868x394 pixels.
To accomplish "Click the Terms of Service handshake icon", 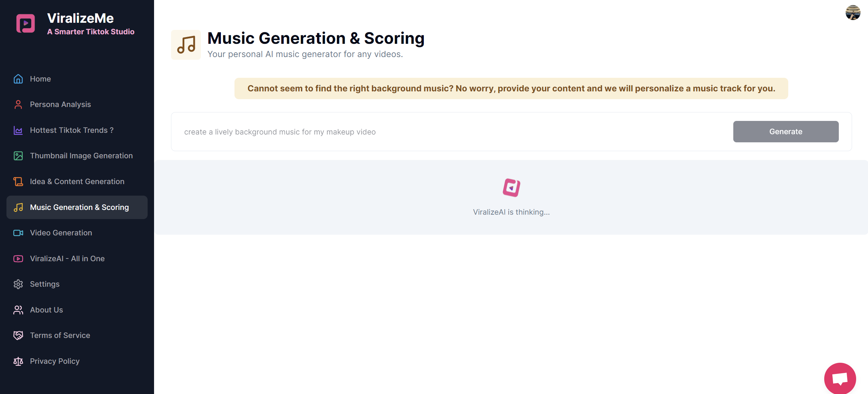I will pos(18,336).
